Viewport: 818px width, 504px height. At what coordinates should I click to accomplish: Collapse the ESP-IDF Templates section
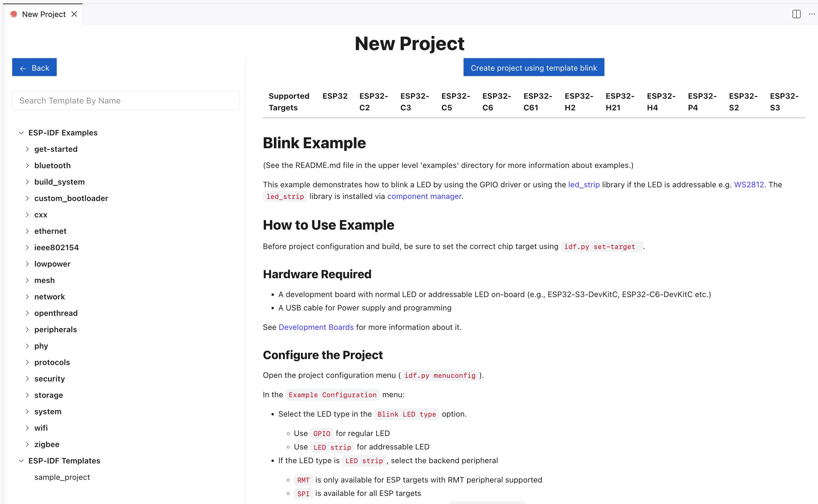coord(21,461)
